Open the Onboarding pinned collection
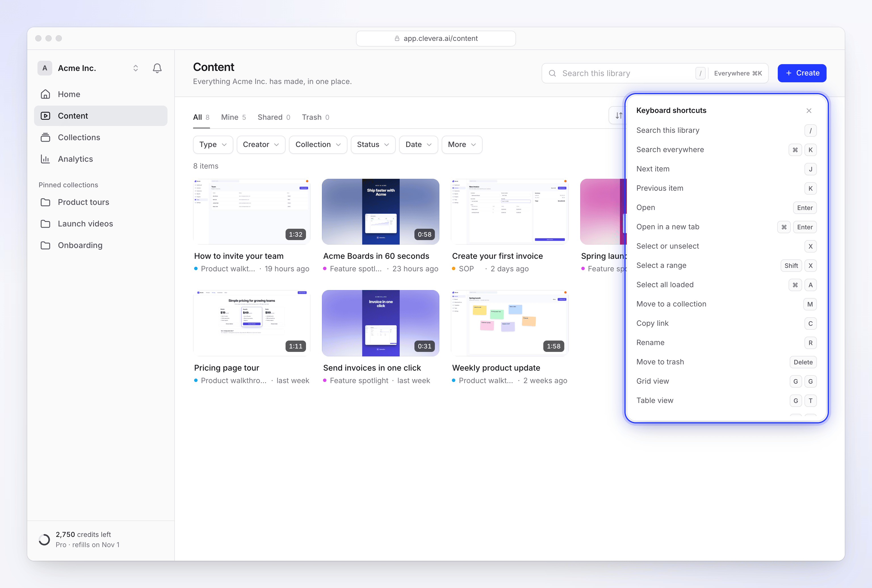872x588 pixels. pos(100,245)
